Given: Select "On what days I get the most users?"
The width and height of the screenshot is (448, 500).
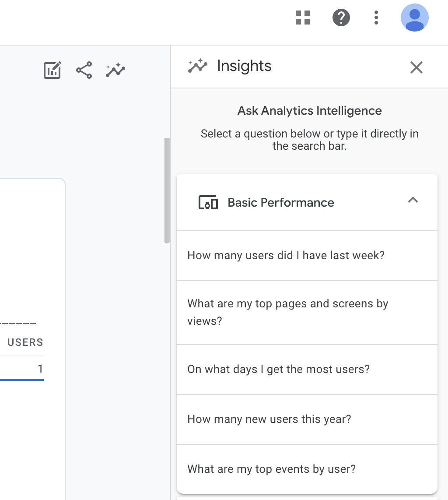Looking at the screenshot, I should click(278, 369).
